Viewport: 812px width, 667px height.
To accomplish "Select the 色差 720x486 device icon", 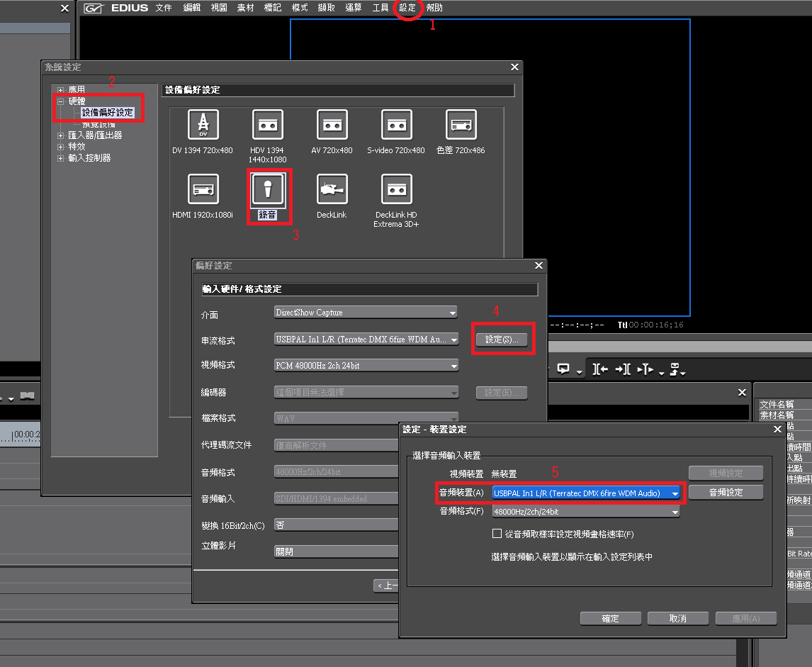I will pyautogui.click(x=461, y=125).
